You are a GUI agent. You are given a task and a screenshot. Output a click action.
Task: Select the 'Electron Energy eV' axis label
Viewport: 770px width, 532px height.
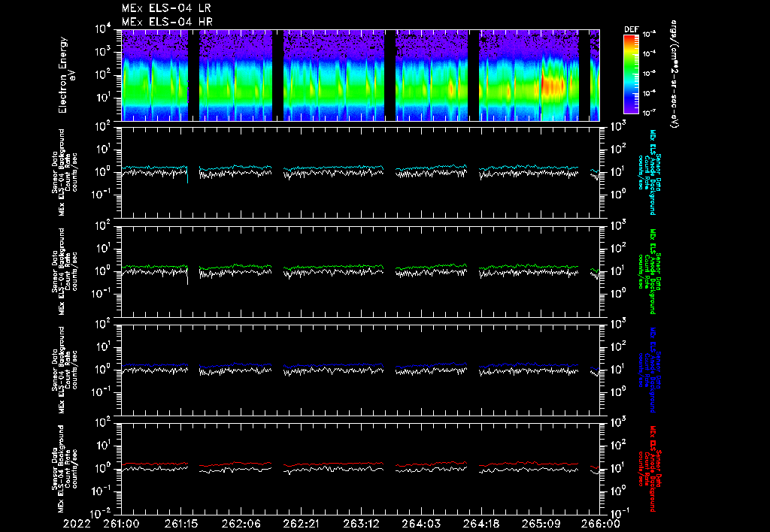coord(67,75)
